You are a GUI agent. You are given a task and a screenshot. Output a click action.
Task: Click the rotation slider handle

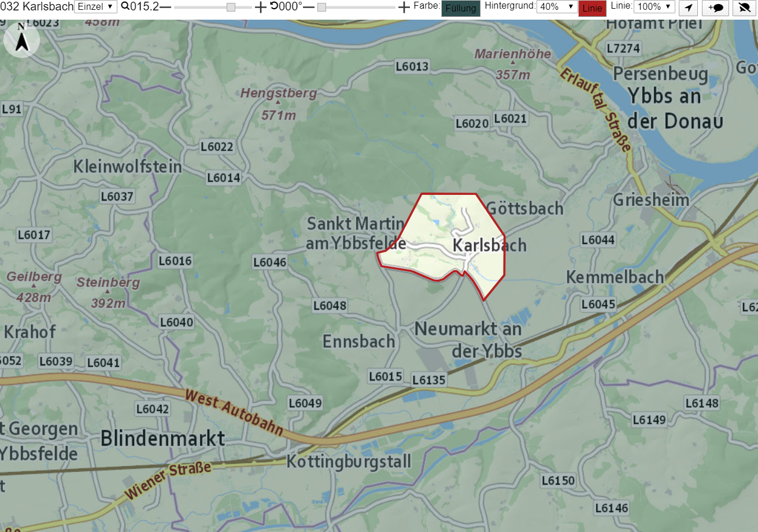click(x=322, y=7)
